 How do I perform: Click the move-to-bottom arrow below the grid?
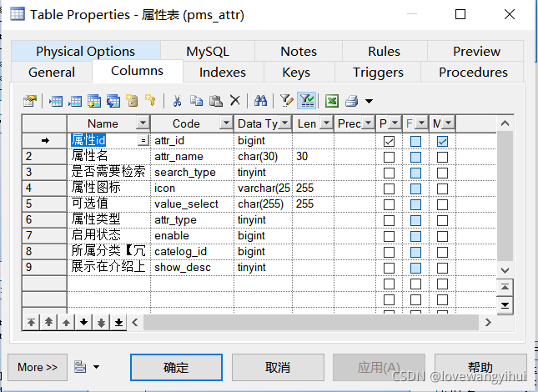118,323
